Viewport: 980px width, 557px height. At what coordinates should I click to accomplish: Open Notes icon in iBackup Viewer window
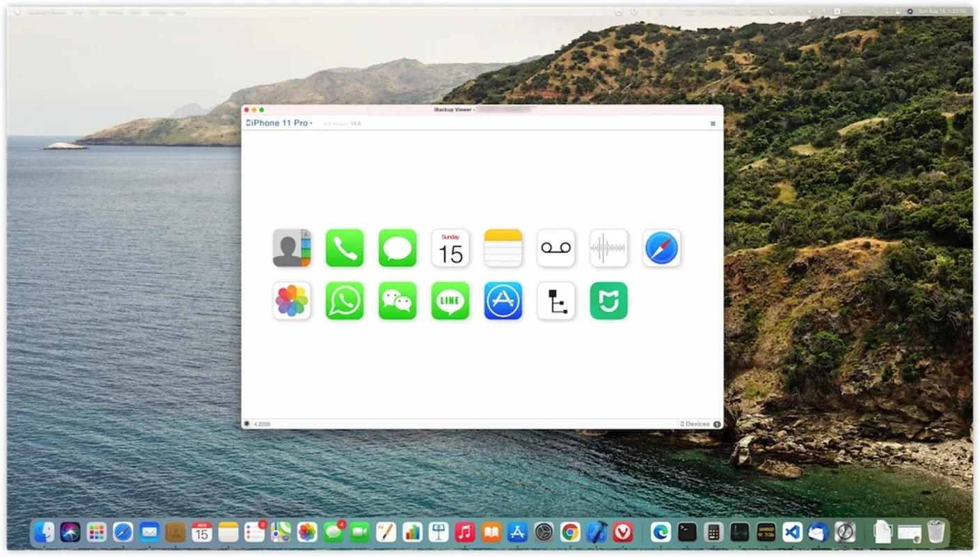pyautogui.click(x=503, y=248)
